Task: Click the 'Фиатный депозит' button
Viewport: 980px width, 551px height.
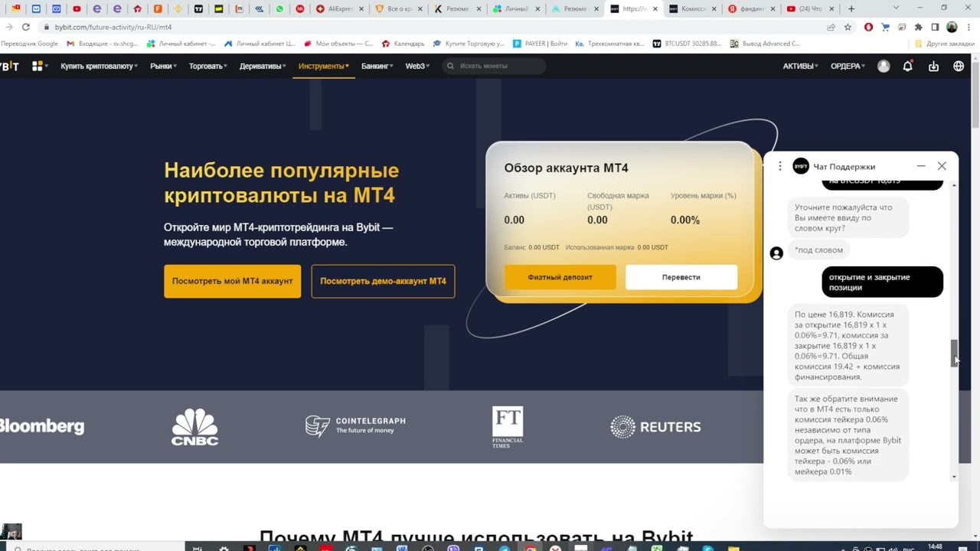Action: point(560,277)
